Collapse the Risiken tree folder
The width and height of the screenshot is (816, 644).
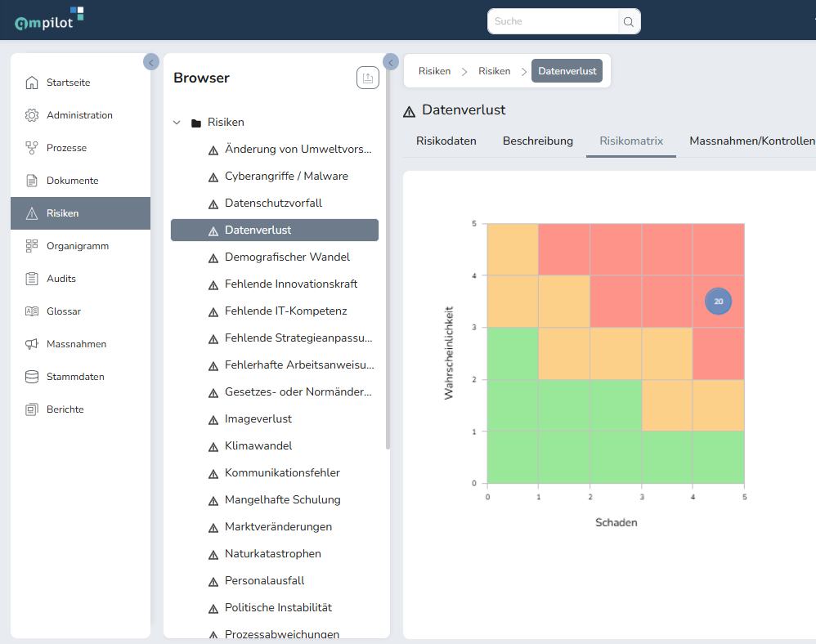click(x=177, y=123)
